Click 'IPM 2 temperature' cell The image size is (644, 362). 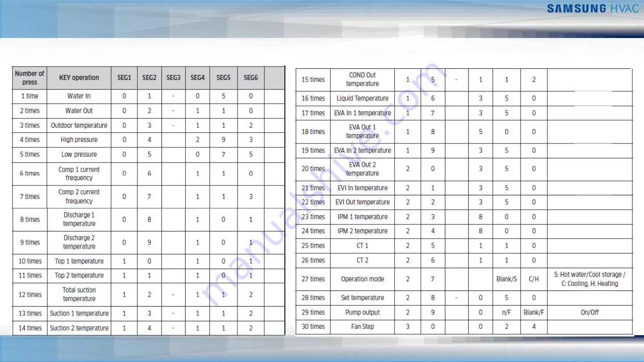[362, 232]
